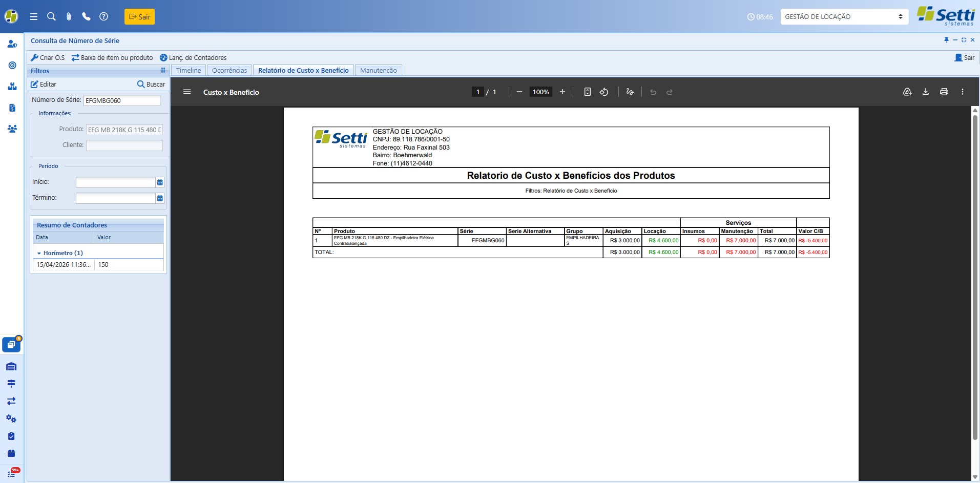Image resolution: width=980 pixels, height=483 pixels.
Task: Click the signpost sidebar icon
Action: click(x=11, y=384)
